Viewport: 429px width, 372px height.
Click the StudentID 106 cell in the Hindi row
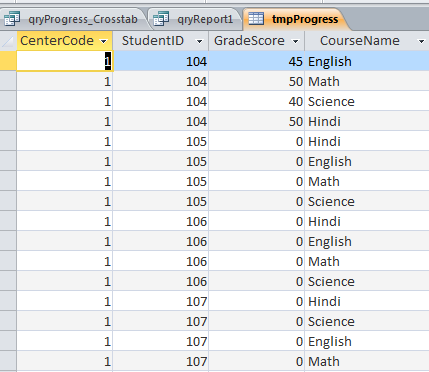click(161, 221)
